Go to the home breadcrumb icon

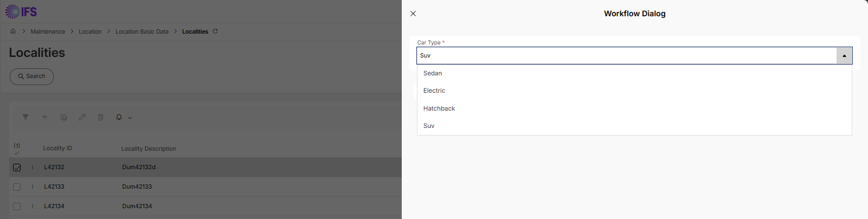(13, 31)
